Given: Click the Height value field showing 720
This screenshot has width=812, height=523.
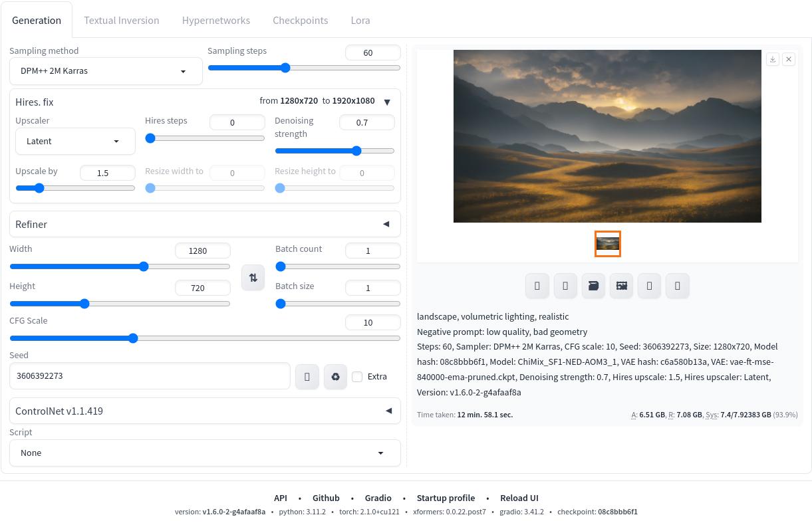Looking at the screenshot, I should [x=202, y=288].
